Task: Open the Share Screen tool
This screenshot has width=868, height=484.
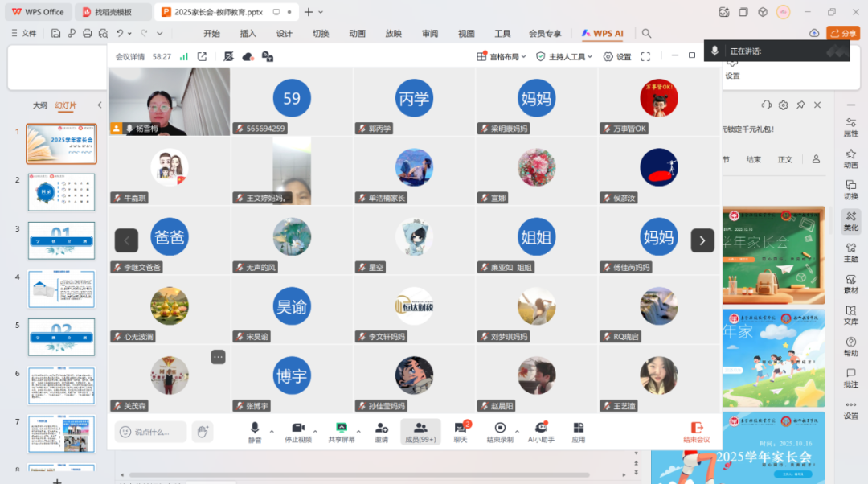Action: (x=342, y=432)
